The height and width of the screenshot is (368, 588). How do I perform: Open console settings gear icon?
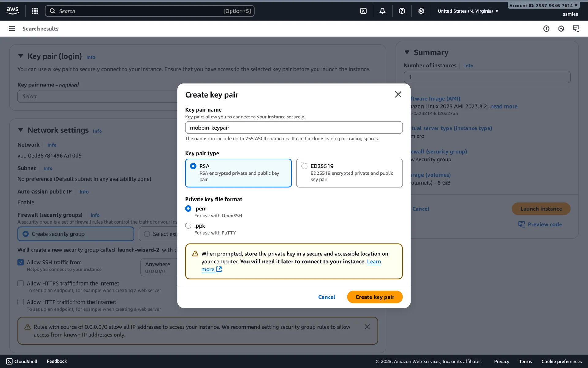[421, 11]
